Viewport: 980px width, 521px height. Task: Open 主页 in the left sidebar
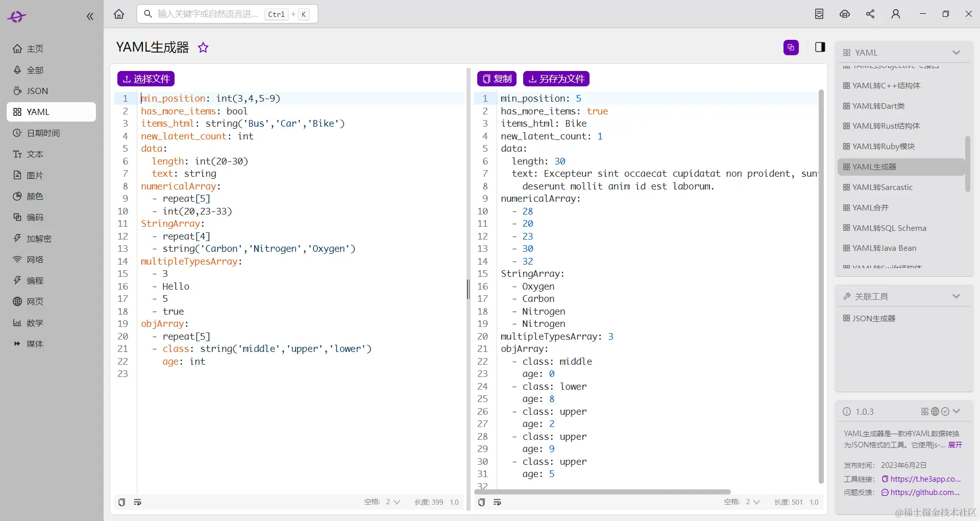[x=51, y=49]
